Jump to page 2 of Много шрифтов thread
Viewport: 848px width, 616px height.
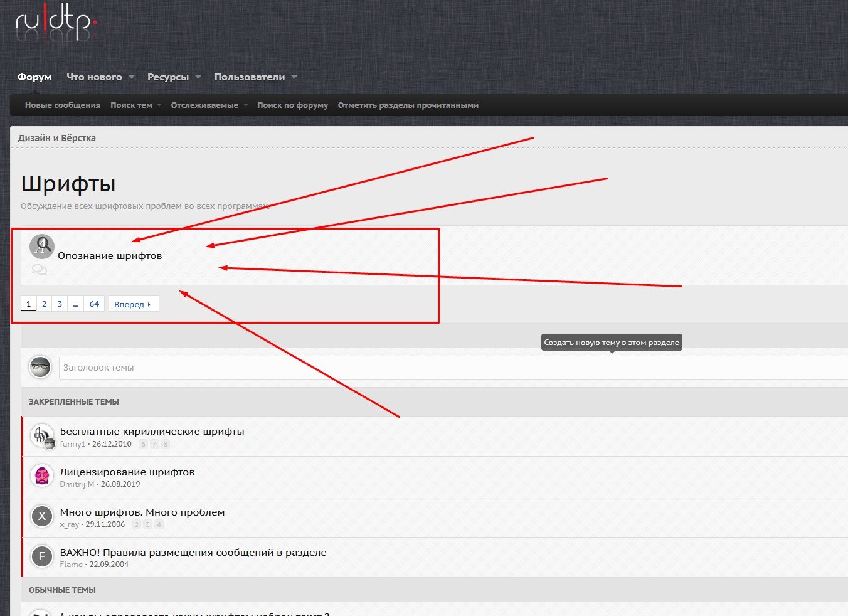click(137, 524)
